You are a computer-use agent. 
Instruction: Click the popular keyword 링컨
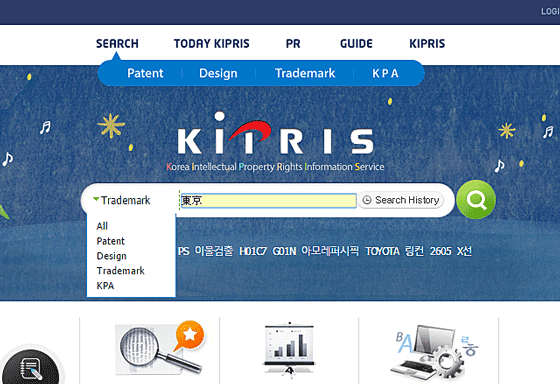pyautogui.click(x=414, y=251)
